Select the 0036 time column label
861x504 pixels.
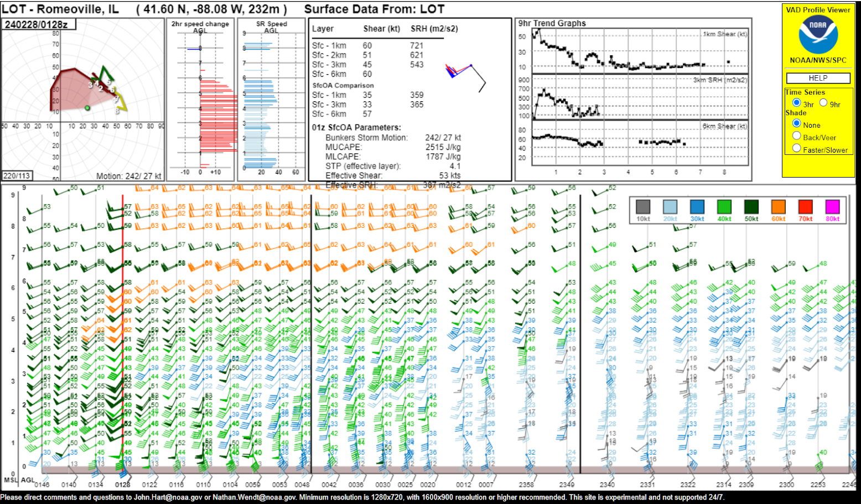(x=356, y=485)
